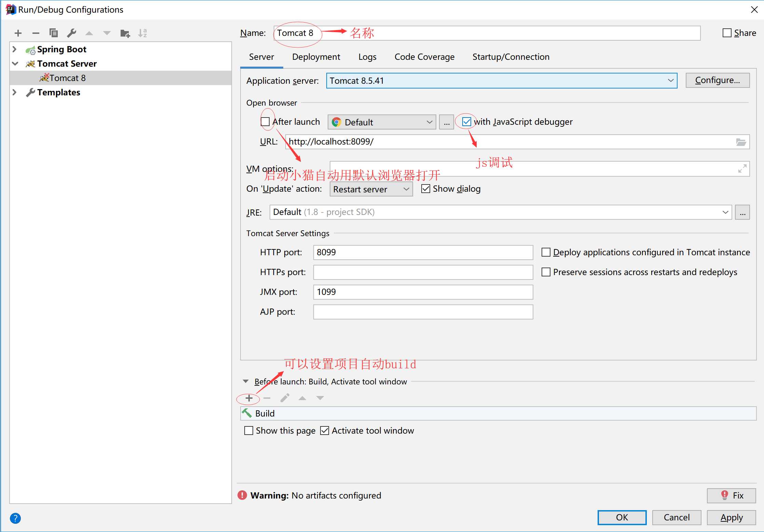Expand the Application server dropdown
The width and height of the screenshot is (764, 532).
(x=670, y=81)
